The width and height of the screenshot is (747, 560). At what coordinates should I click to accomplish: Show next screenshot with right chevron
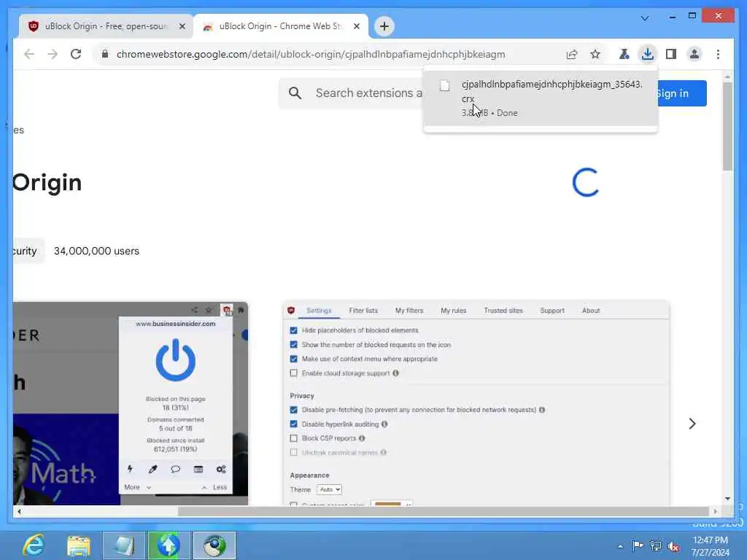pos(692,424)
